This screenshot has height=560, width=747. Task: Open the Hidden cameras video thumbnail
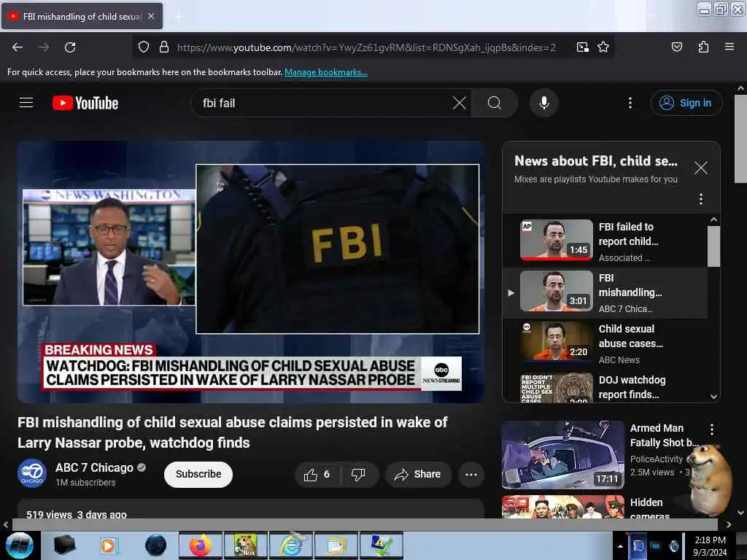tap(562, 507)
